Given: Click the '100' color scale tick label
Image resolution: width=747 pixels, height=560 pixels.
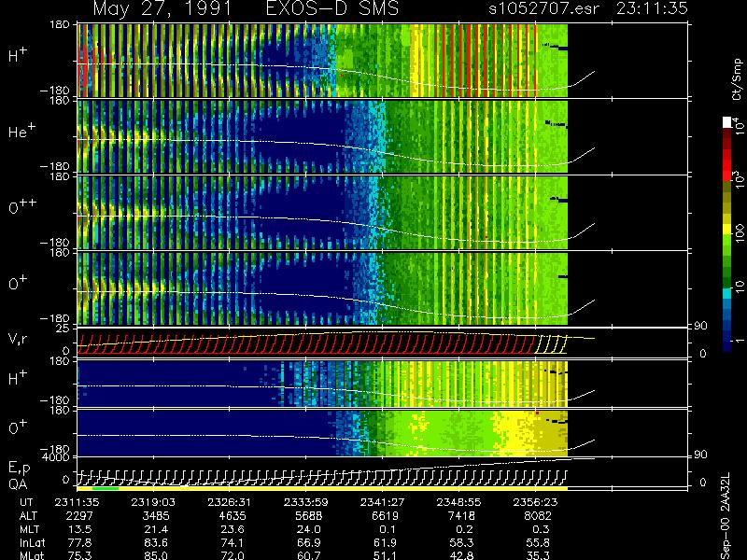Looking at the screenshot, I should tap(740, 233).
